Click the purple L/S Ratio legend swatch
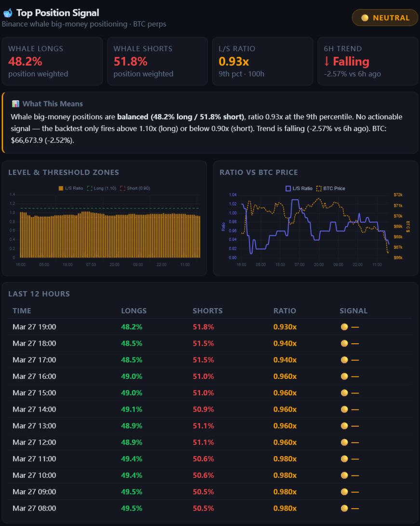The image size is (420, 526). (288, 189)
